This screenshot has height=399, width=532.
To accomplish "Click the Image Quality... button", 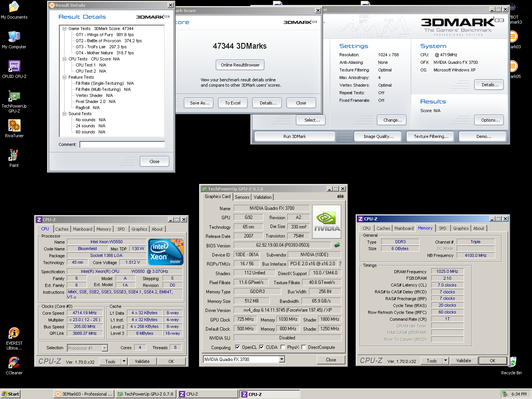I will click(x=378, y=136).
